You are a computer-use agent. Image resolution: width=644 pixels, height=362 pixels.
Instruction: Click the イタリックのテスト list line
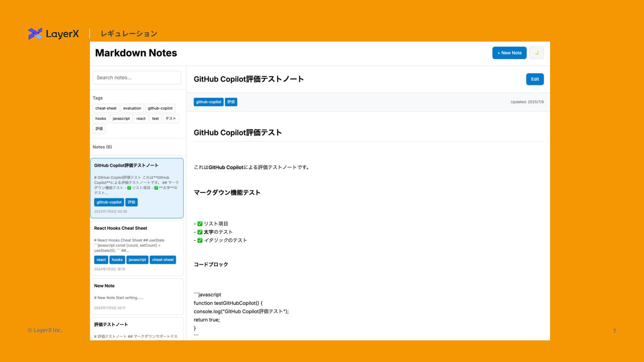tap(220, 240)
